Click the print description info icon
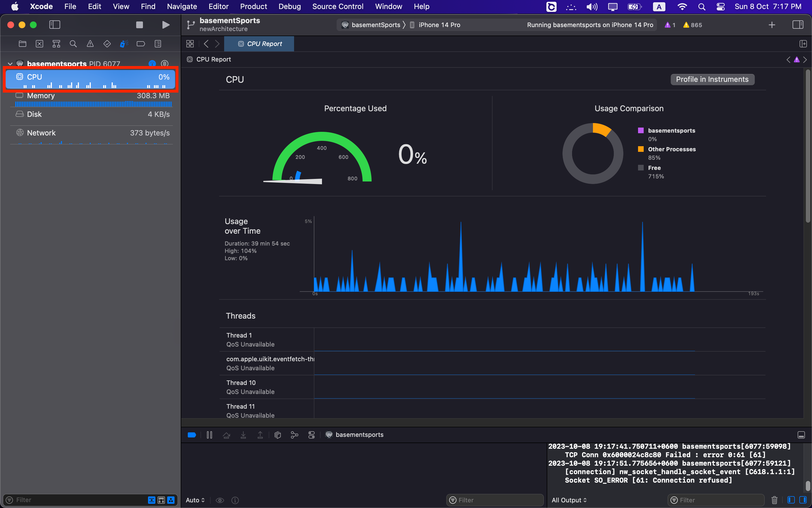812x508 pixels. (x=235, y=500)
